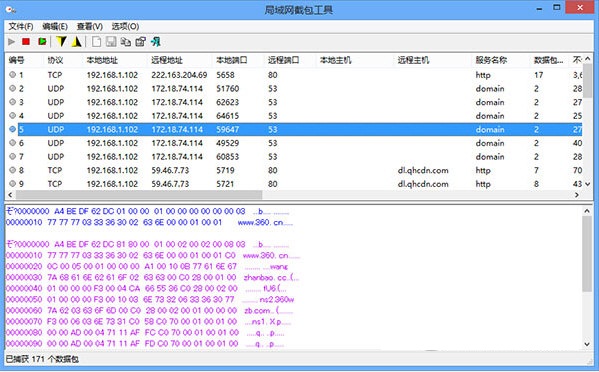Click the hex pane vertical scrollbar thumb
The image size is (599, 372).
(x=587, y=254)
